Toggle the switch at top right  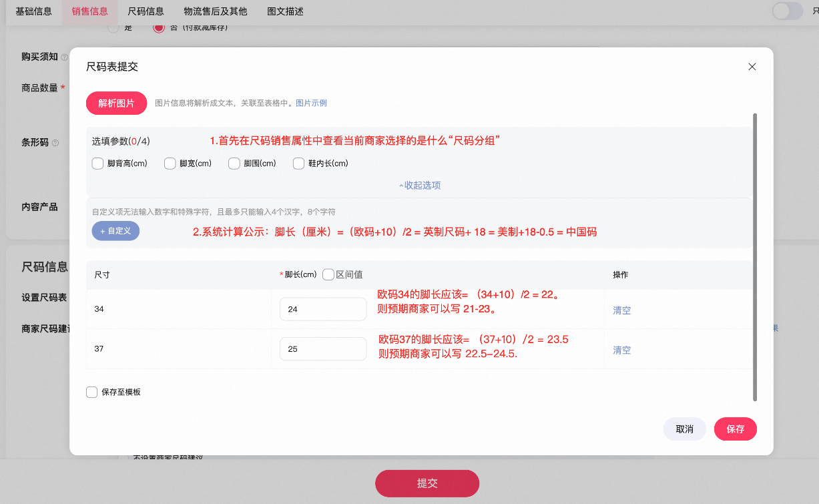(788, 11)
